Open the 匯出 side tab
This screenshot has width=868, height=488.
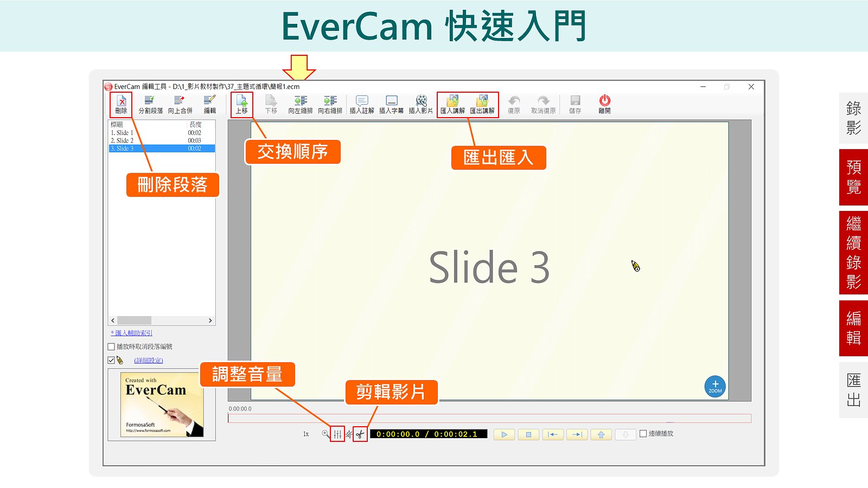click(x=853, y=390)
